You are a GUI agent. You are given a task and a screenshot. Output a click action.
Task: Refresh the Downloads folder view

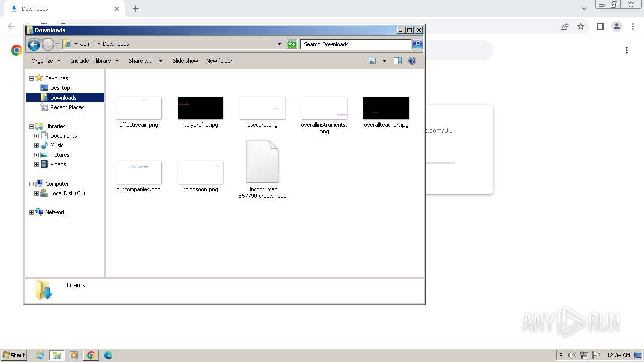(x=292, y=44)
